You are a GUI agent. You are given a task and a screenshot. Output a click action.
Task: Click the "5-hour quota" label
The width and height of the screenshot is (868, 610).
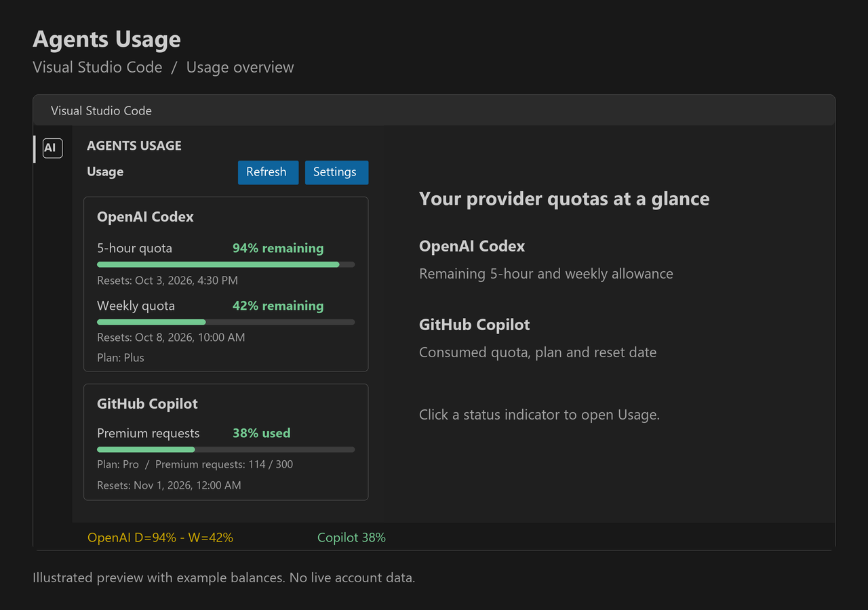[134, 248]
